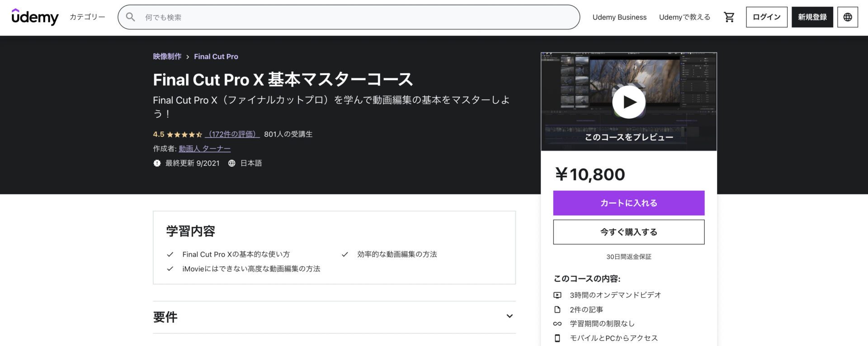This screenshot has width=868, height=346.
Task: Click the 最終更新 badge icon
Action: pos(157,164)
